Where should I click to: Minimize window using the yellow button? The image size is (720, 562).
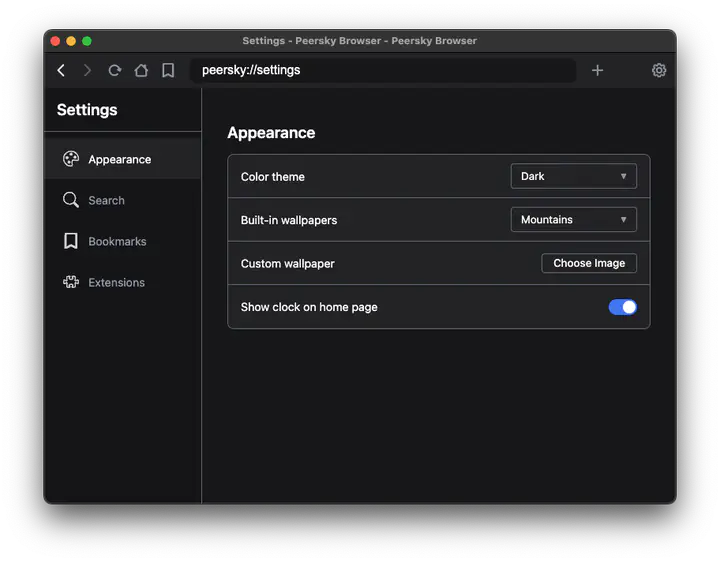[x=71, y=41]
